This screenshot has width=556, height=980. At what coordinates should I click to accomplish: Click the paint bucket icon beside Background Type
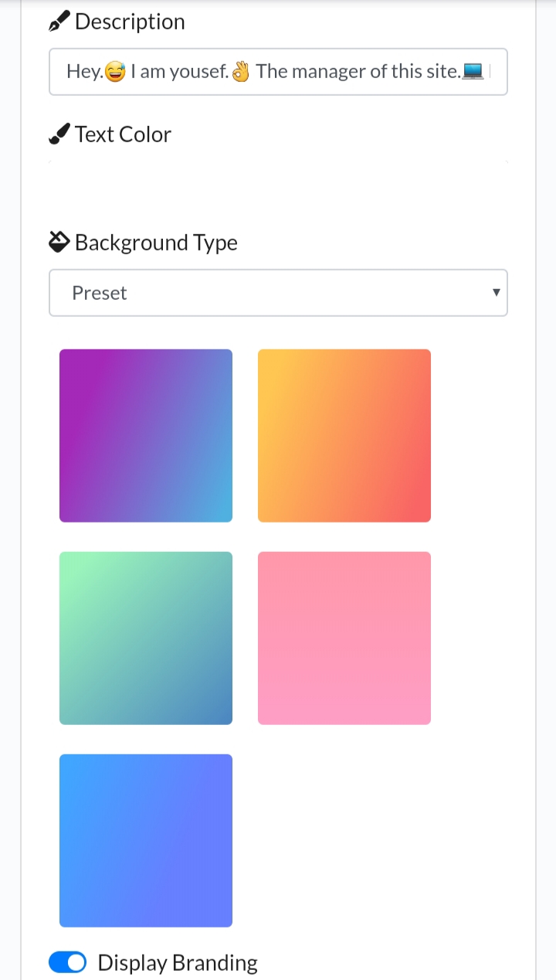click(x=59, y=243)
